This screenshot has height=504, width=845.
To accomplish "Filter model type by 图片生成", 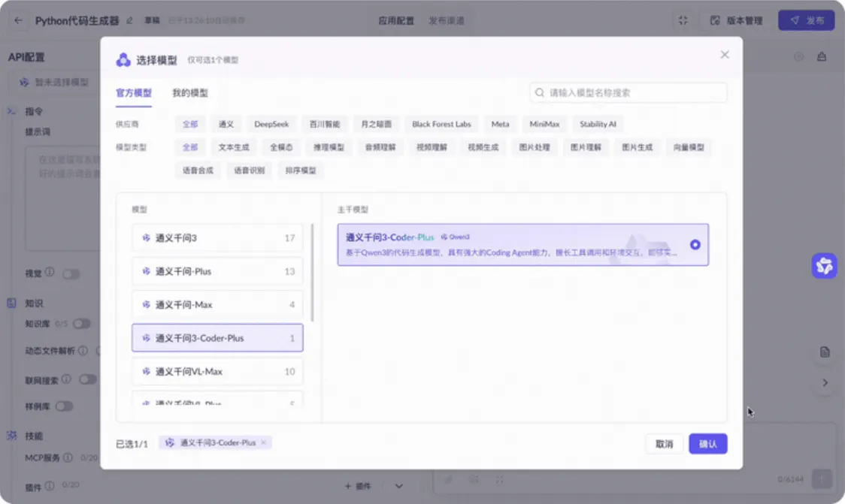I will [x=638, y=147].
